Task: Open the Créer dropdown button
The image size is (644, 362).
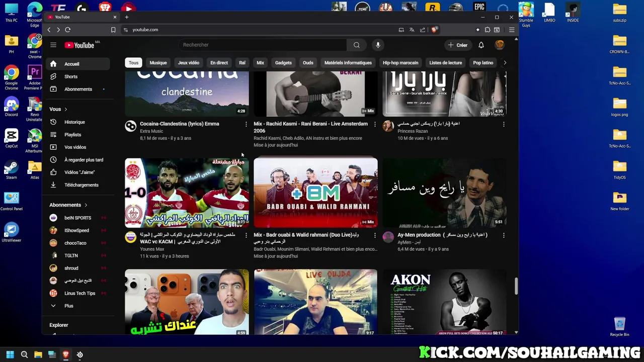Action: point(458,45)
